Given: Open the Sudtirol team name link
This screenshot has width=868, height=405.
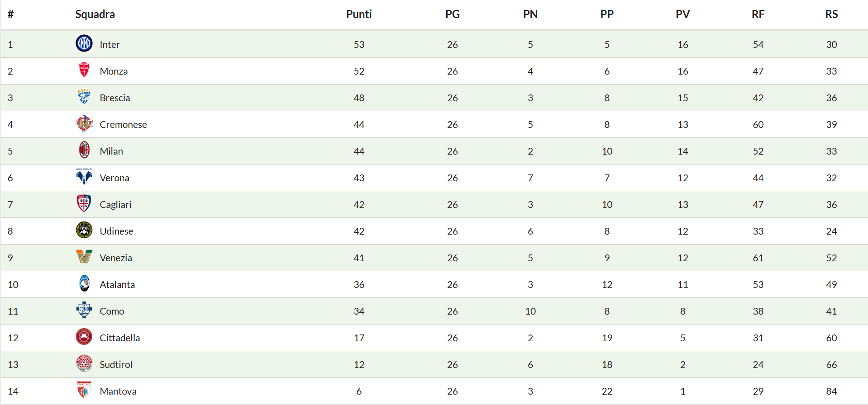Looking at the screenshot, I should 116,365.
